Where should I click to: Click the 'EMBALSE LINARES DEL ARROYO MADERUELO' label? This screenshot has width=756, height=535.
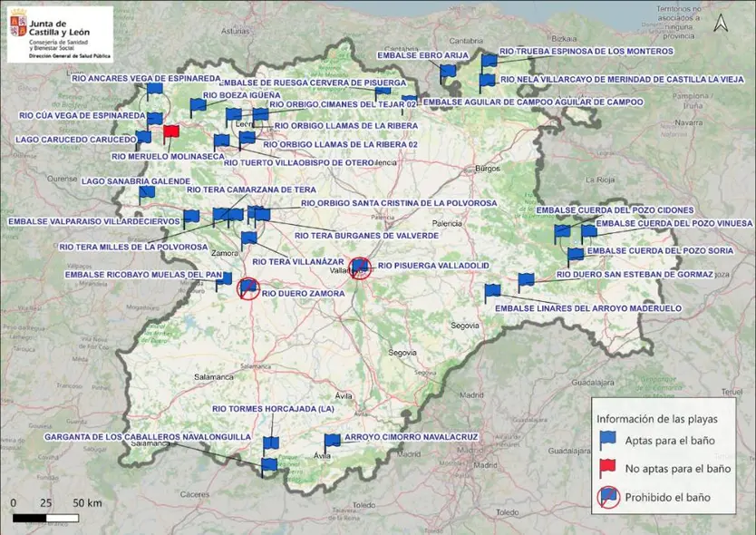(x=588, y=308)
